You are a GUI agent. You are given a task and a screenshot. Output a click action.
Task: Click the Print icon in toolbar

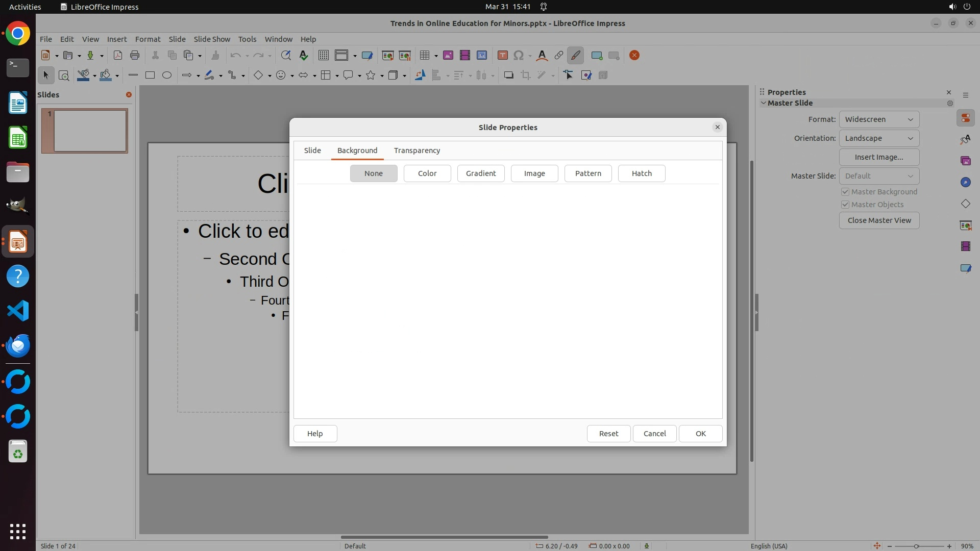[135, 56]
